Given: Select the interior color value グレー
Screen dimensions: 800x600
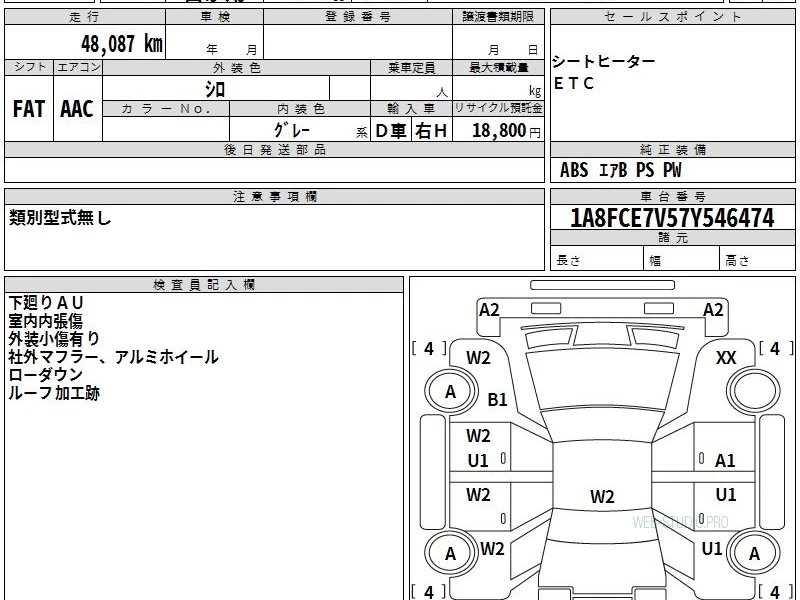Looking at the screenshot, I should pyautogui.click(x=292, y=130).
